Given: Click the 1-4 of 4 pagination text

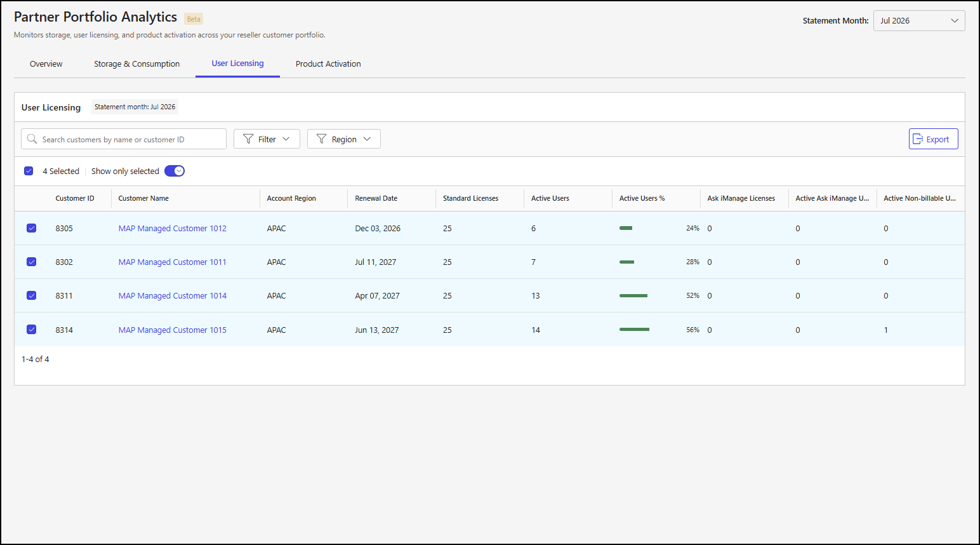Looking at the screenshot, I should tap(36, 359).
